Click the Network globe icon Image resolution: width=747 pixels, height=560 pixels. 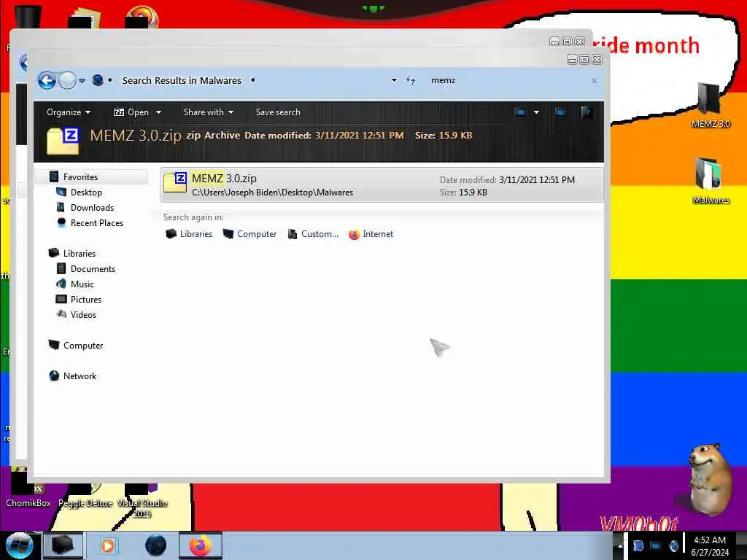point(54,376)
